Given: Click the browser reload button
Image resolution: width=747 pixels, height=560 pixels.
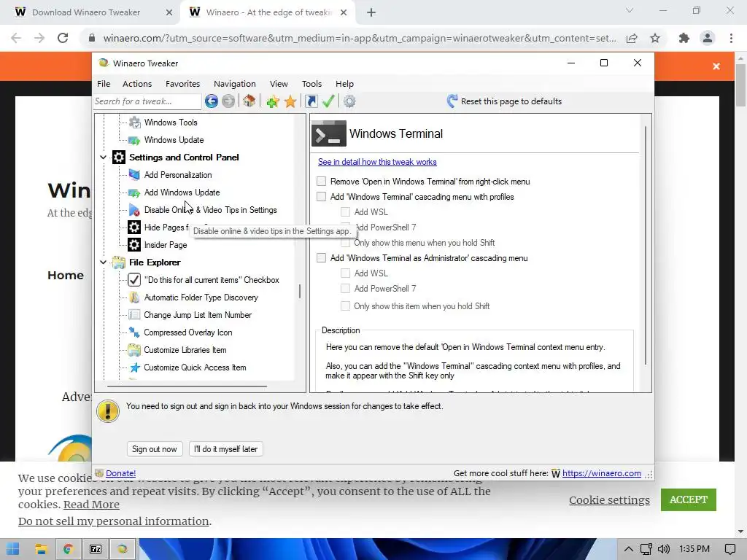Looking at the screenshot, I should coord(63,38).
